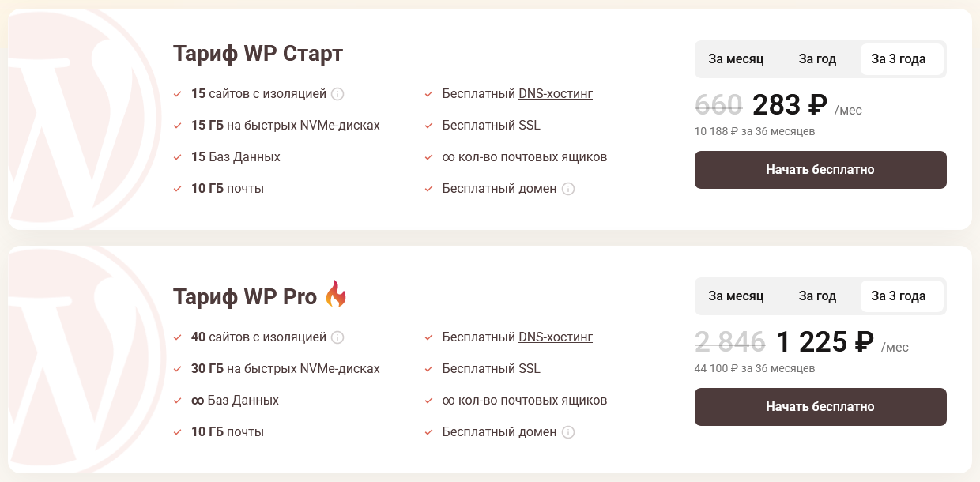Open info tooltip for WP Старт Бесплатный домен
The image size is (980, 482).
[568, 189]
